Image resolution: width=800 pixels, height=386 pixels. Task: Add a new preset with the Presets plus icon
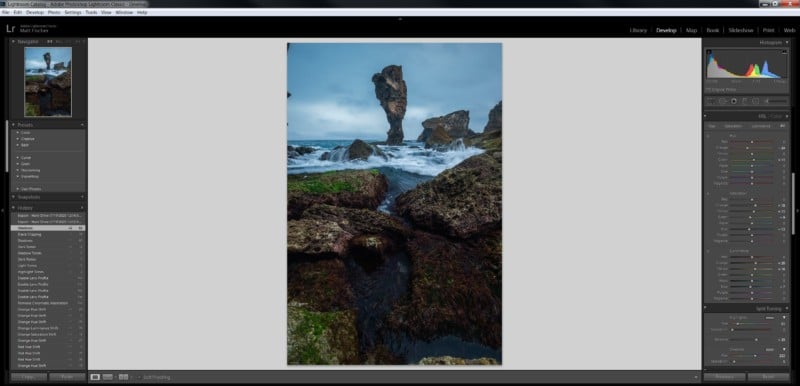point(82,125)
